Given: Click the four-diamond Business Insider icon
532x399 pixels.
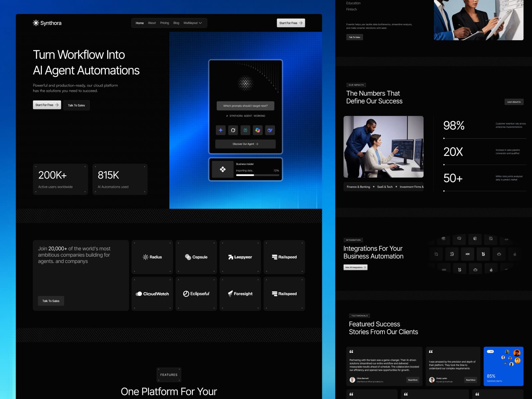Looking at the screenshot, I should 223,169.
